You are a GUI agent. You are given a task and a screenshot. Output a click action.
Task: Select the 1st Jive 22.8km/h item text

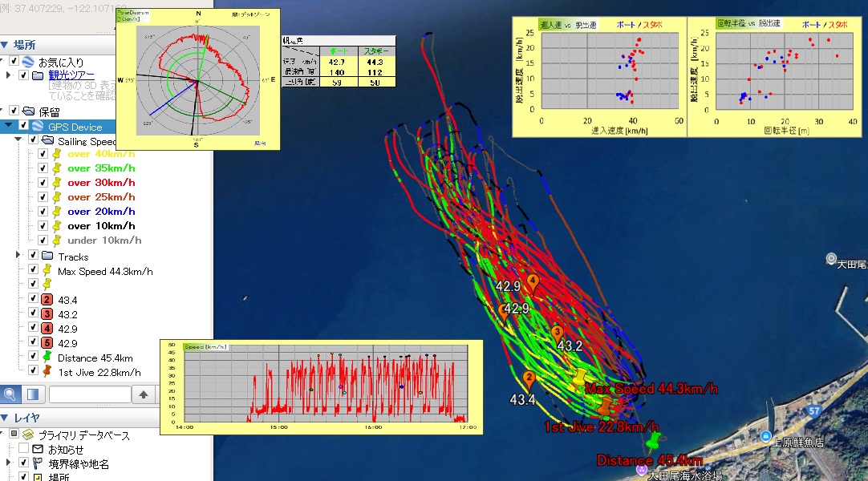[x=99, y=372]
